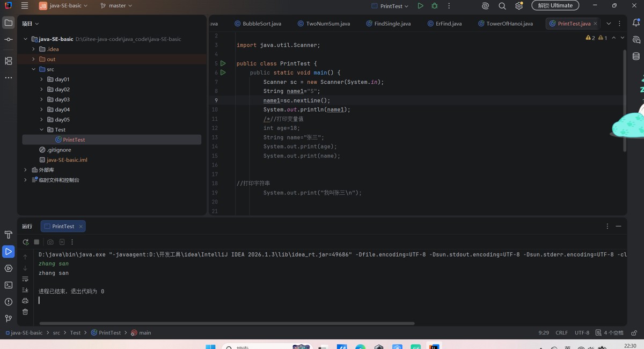
Task: Open the 项目 view dropdown
Action: (x=30, y=24)
